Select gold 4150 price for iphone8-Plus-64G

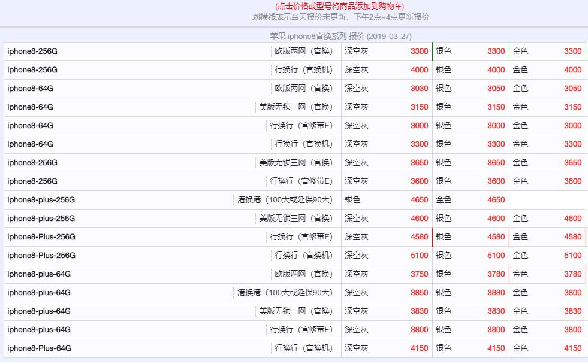572,348
